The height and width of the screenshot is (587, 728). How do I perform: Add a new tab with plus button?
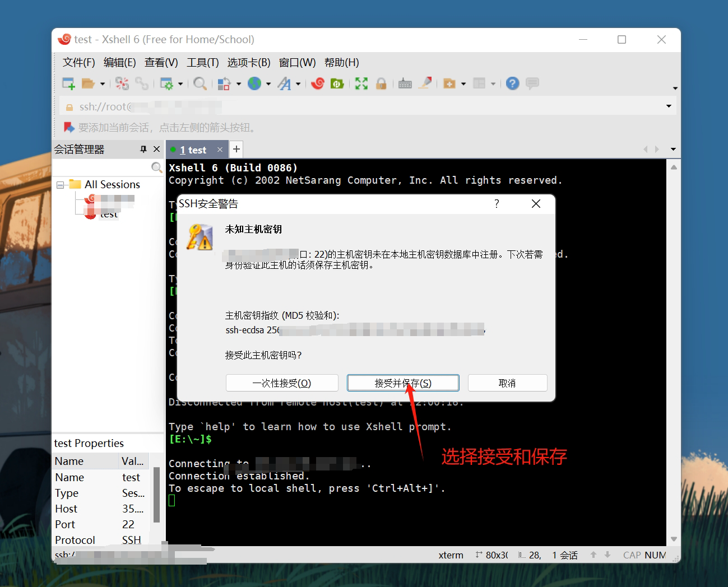237,149
